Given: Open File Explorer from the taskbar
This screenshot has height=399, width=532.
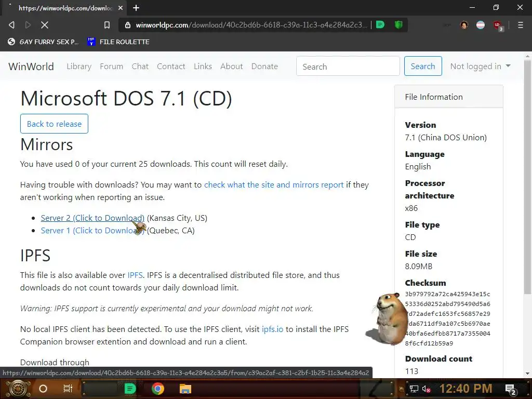Looking at the screenshot, I should 185,389.
